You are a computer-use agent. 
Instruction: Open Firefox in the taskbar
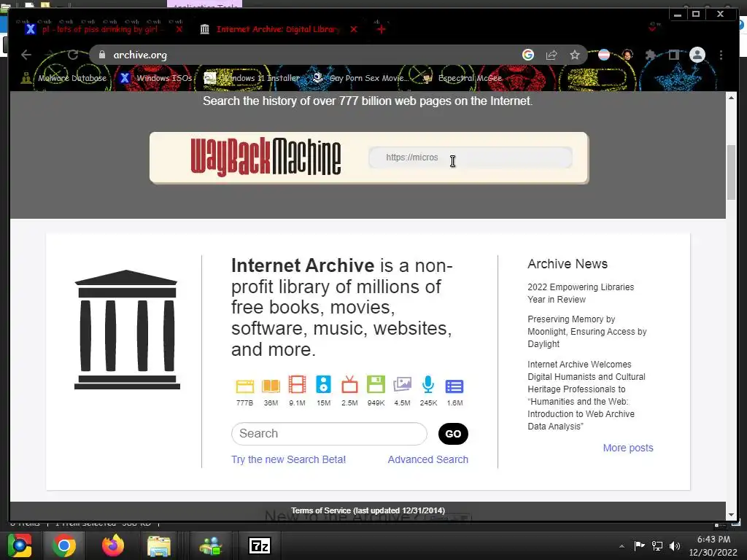click(x=113, y=545)
